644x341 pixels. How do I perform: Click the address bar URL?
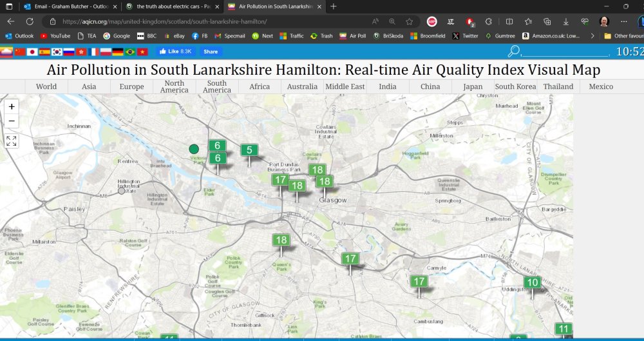pyautogui.click(x=165, y=22)
